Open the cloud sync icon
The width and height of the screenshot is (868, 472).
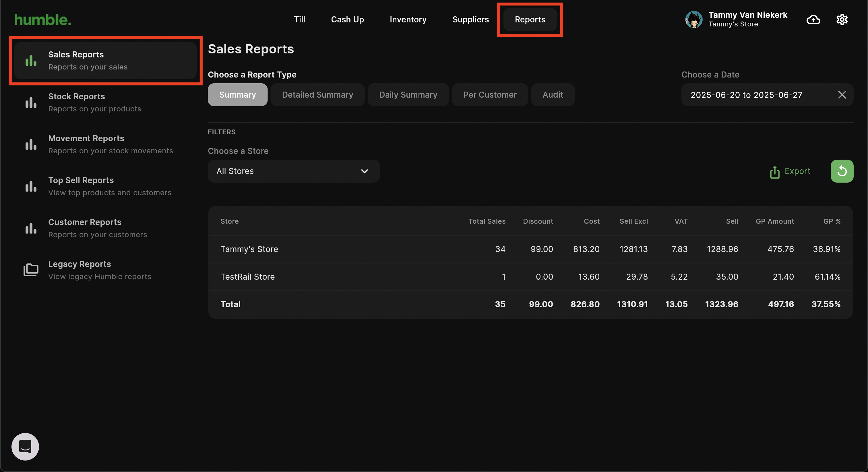[x=813, y=20]
